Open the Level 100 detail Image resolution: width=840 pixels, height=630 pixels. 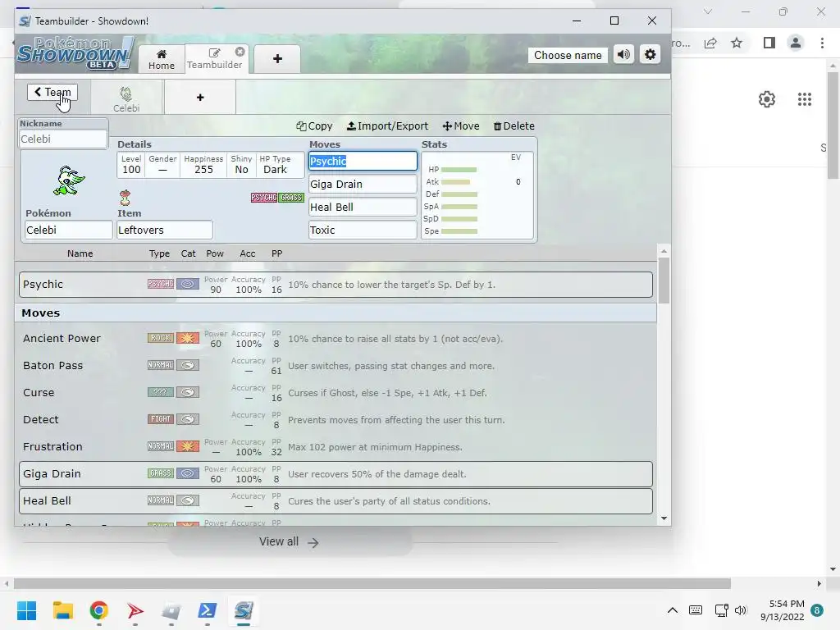[131, 165]
